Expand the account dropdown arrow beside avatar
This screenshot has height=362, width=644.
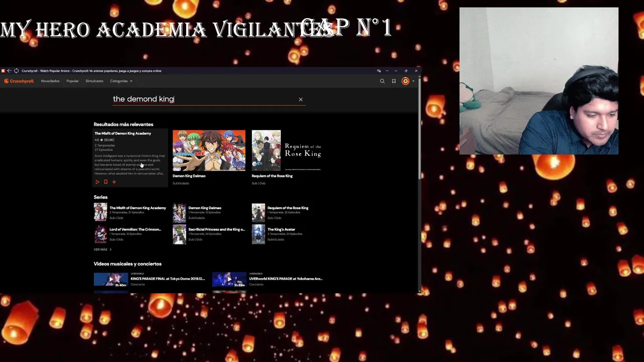(414, 81)
